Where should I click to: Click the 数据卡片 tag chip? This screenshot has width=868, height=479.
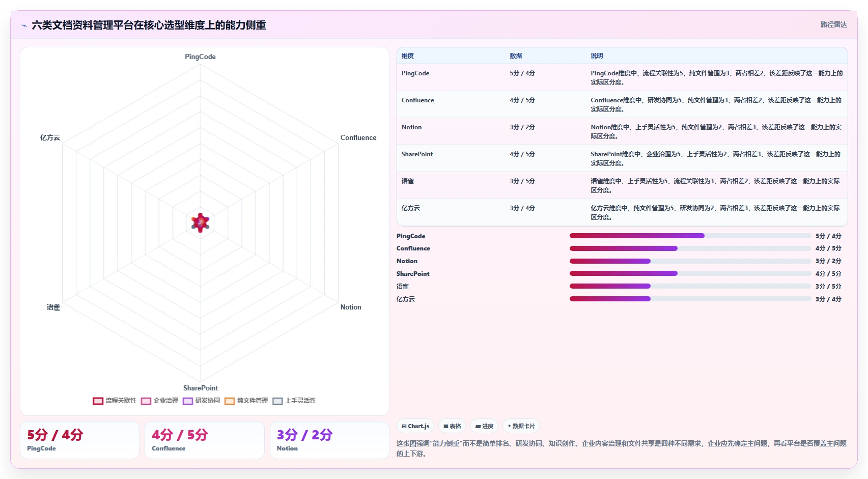click(521, 426)
